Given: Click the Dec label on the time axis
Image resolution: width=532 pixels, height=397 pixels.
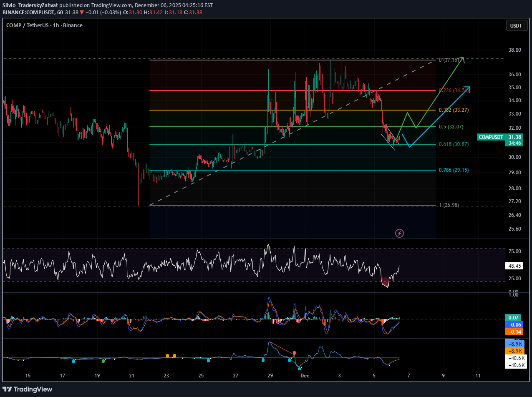Looking at the screenshot, I should pos(305,376).
